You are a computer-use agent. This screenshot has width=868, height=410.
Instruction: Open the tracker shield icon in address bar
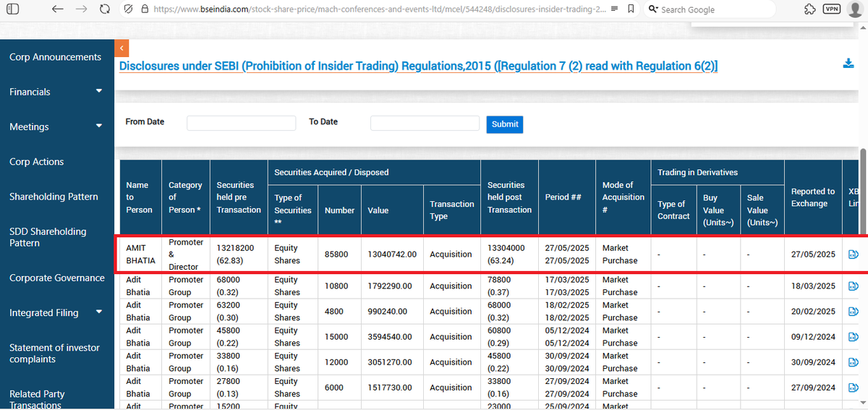(128, 9)
